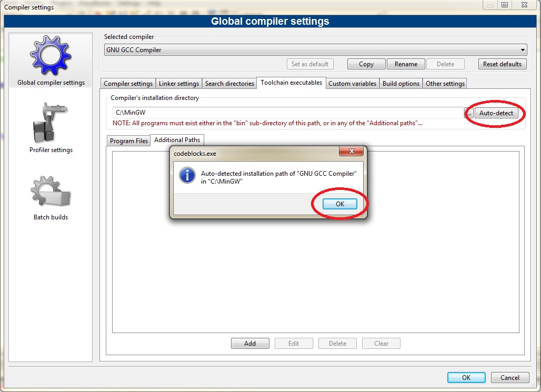Viewport: 541px width, 392px height.
Task: Click the Reset defaults button
Action: [503, 64]
